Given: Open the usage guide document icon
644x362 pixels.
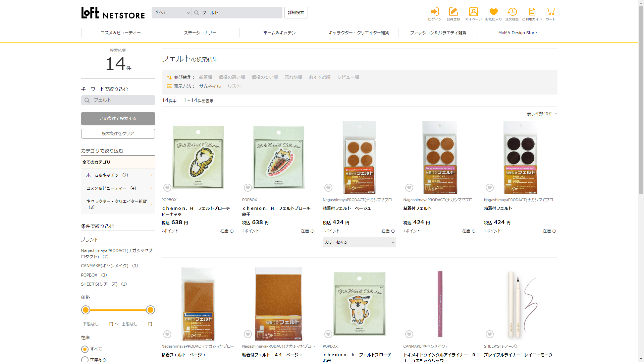Looking at the screenshot, I should 532,12.
